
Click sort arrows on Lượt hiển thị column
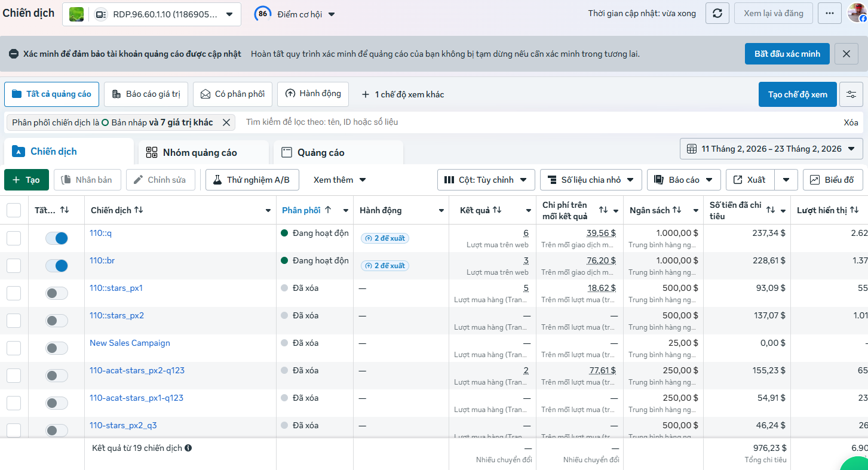(x=854, y=210)
